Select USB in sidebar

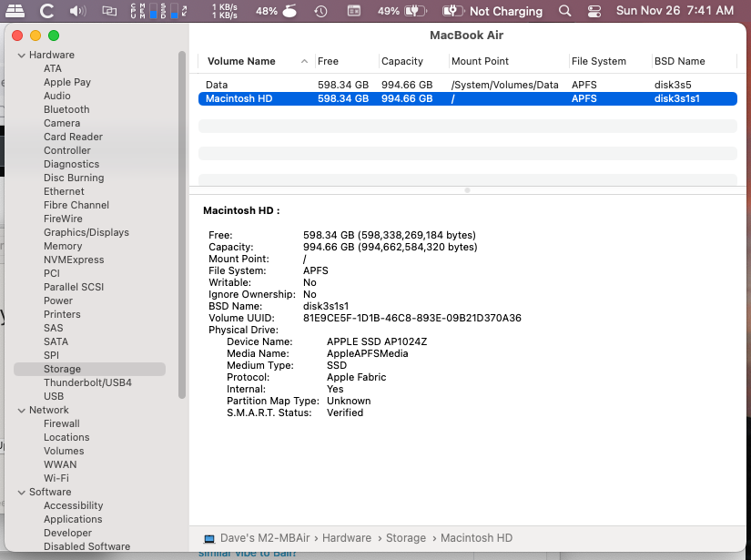(54, 397)
